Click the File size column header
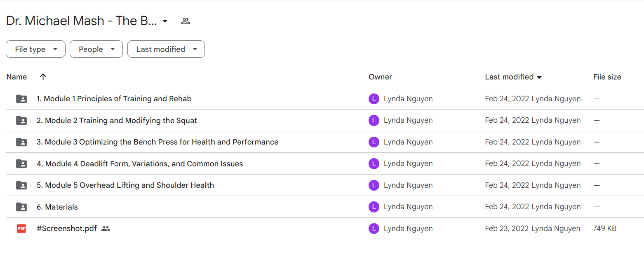The height and width of the screenshot is (273, 644). [607, 77]
